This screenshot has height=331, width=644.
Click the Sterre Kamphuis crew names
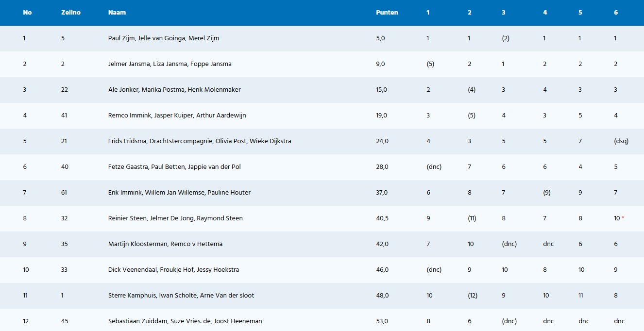click(181, 296)
